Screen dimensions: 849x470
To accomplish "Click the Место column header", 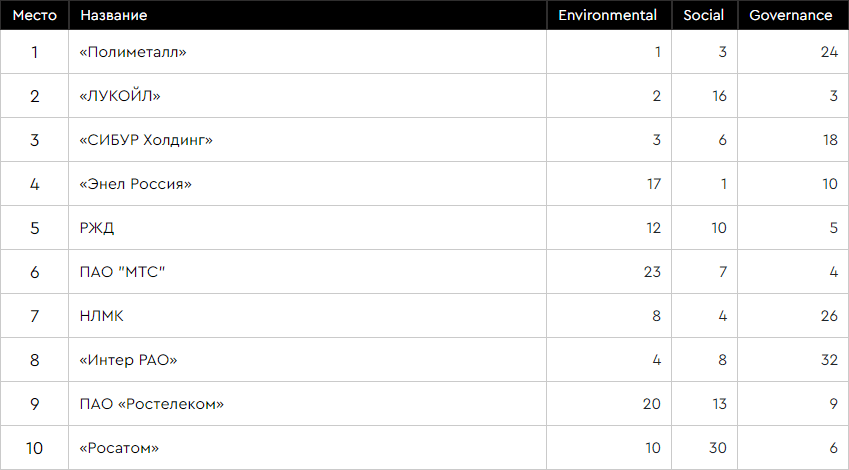I will (34, 15).
